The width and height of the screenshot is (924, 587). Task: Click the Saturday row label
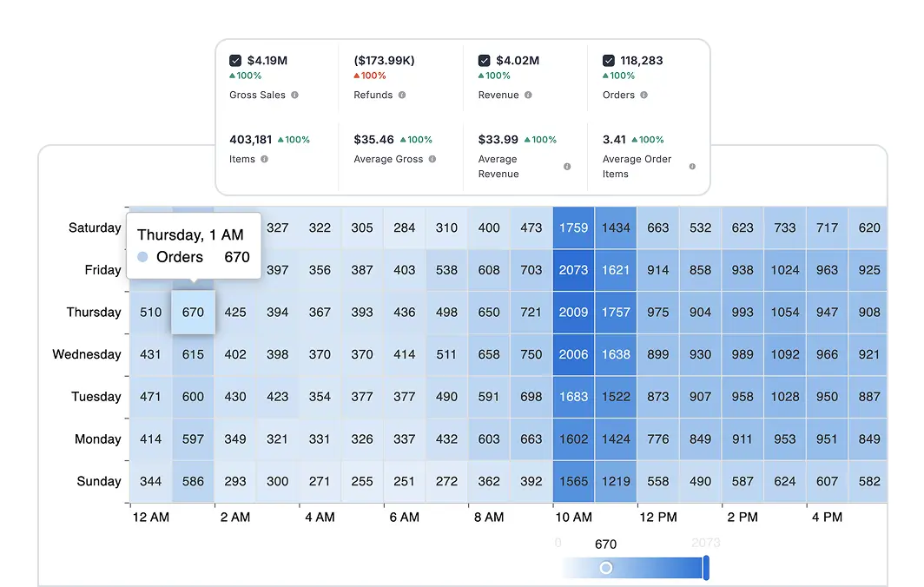[93, 228]
